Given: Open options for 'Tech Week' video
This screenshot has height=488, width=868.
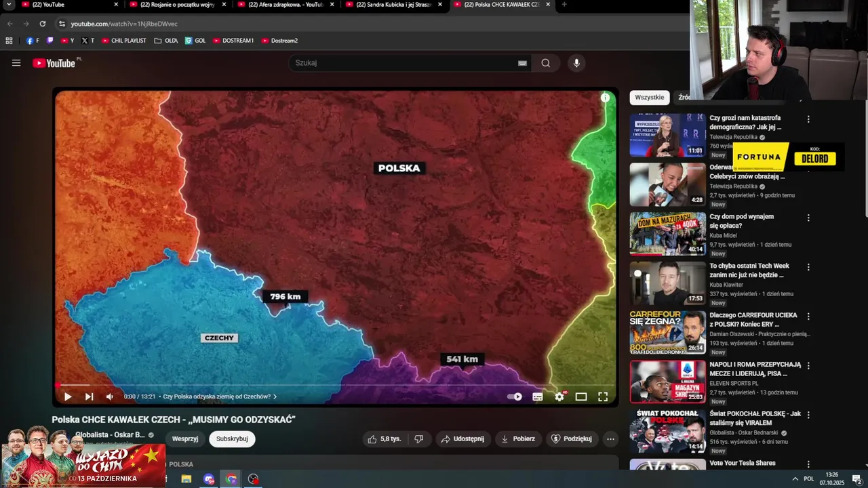Looking at the screenshot, I should click(808, 267).
